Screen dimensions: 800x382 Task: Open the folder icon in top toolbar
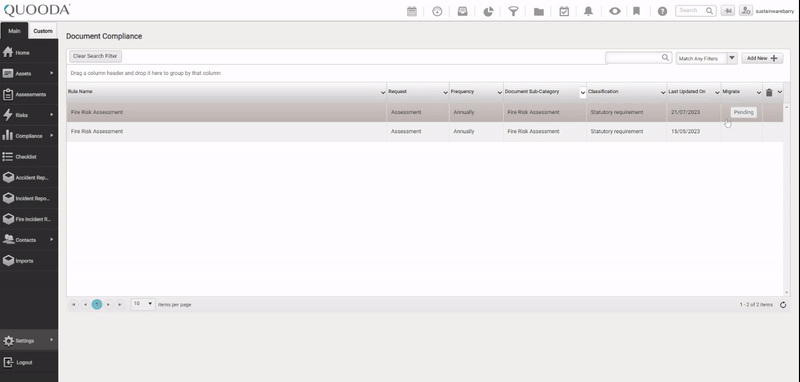[x=539, y=11]
